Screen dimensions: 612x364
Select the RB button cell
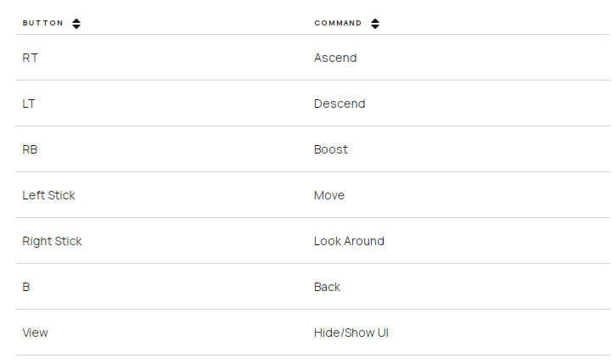pyautogui.click(x=30, y=149)
